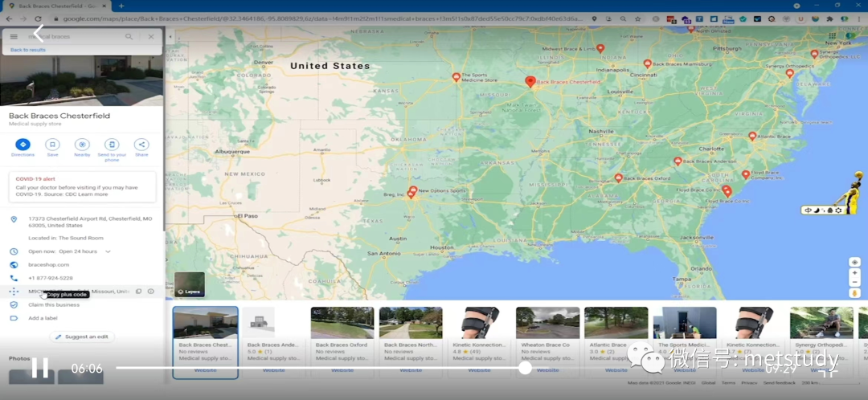
Task: Click the show-your-location target button
Action: [854, 262]
